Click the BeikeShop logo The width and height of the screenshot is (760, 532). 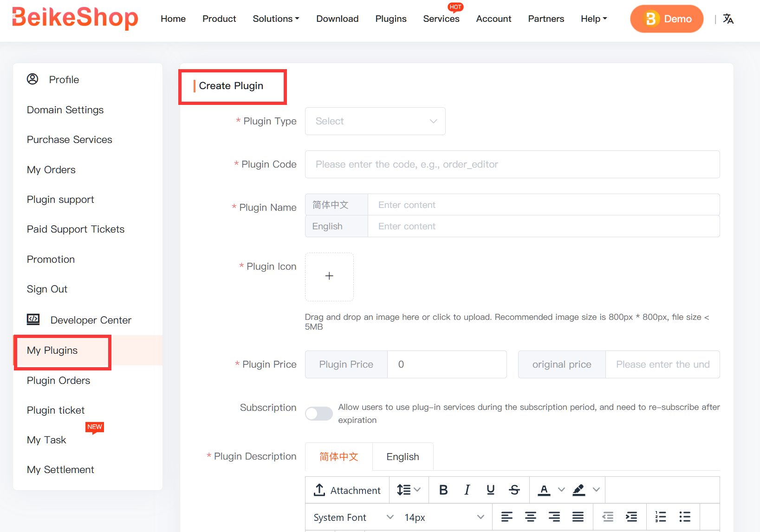[x=75, y=18]
